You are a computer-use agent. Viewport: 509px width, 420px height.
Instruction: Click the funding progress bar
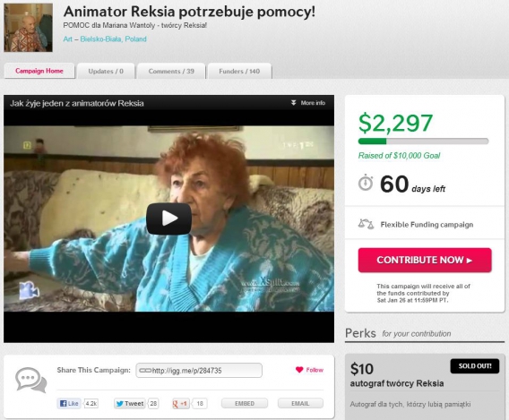pyautogui.click(x=423, y=141)
